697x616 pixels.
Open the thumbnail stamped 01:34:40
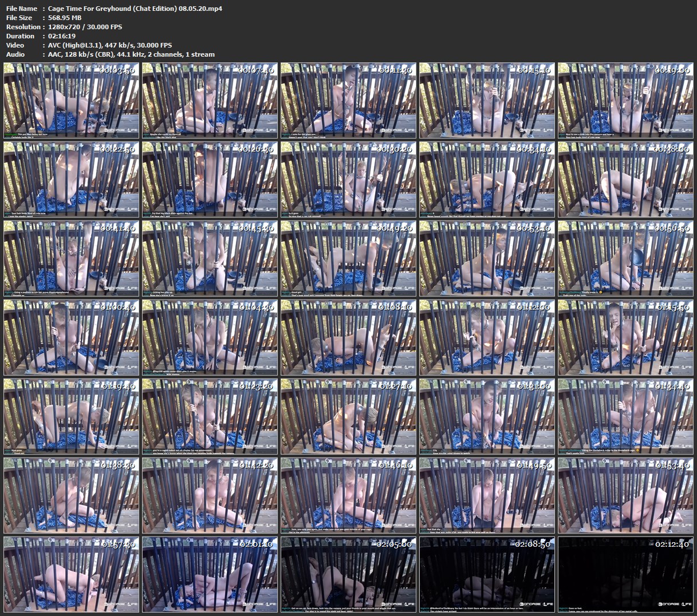(x=625, y=416)
